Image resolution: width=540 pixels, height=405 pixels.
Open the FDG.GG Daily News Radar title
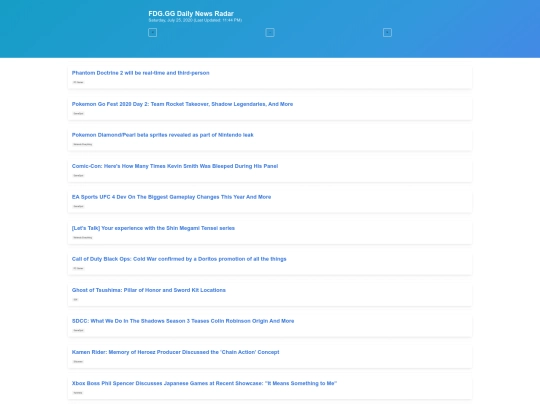[191, 13]
